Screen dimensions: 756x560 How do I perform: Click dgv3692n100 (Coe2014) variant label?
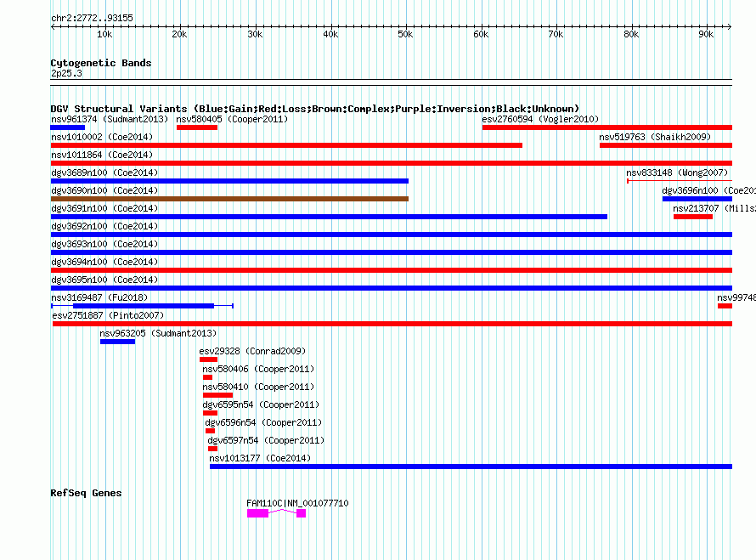pyautogui.click(x=104, y=226)
